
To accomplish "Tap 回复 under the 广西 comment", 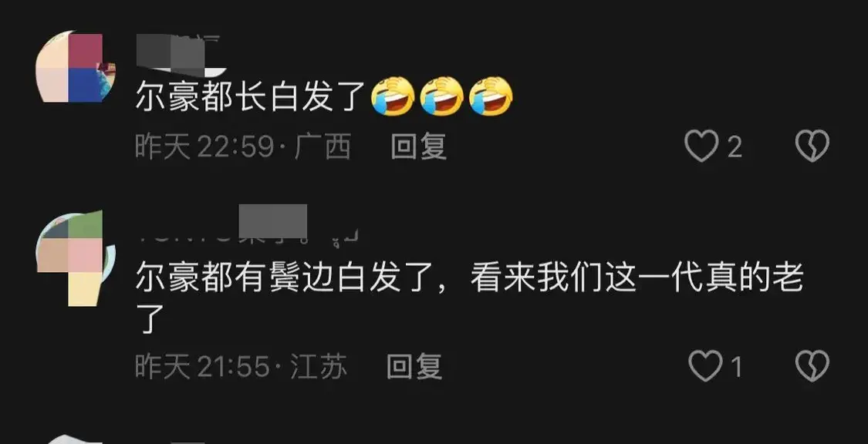I will pyautogui.click(x=418, y=147).
